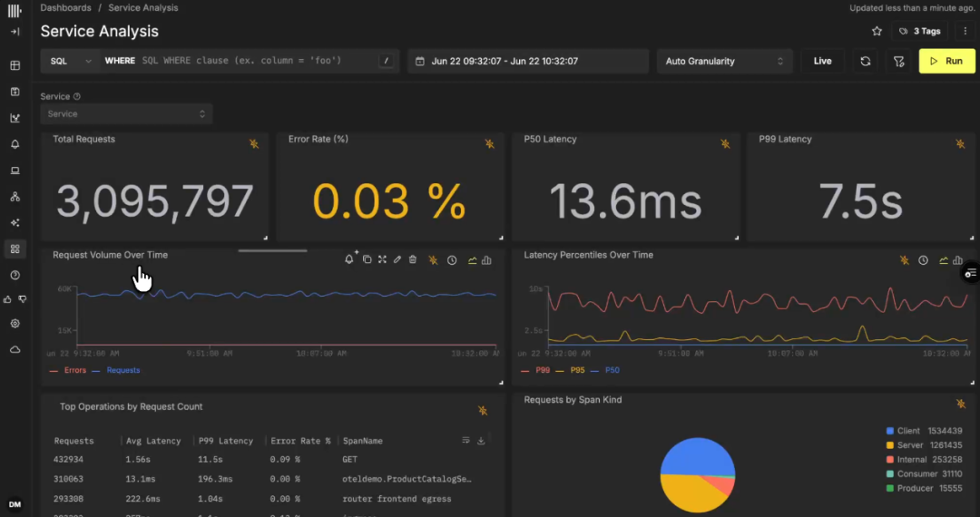Toggle the P50 series in legend
The height and width of the screenshot is (517, 980).
pyautogui.click(x=605, y=370)
